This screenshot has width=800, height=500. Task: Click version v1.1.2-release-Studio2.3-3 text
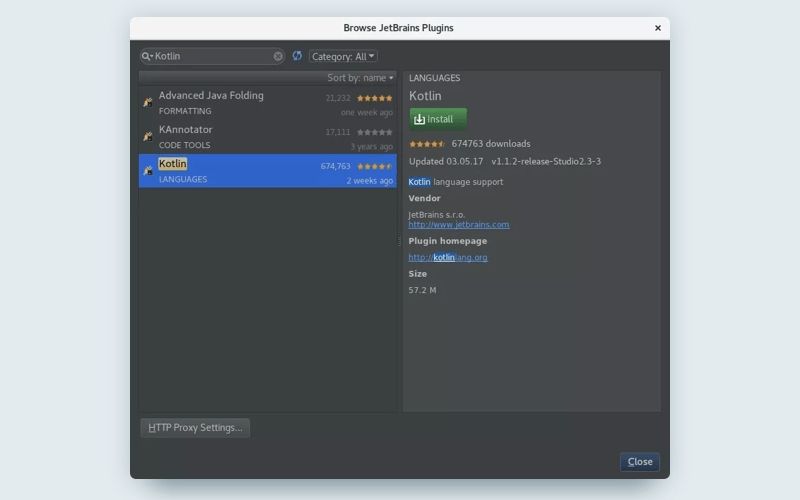(546, 161)
